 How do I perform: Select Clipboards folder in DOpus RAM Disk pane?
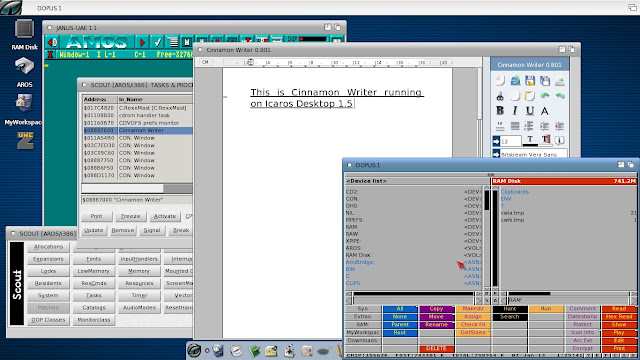(x=515, y=192)
